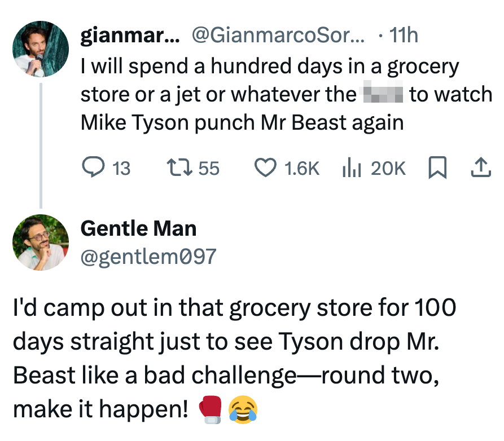504x441 pixels.
Task: Like the tweet with the heart icon
Action: [265, 167]
